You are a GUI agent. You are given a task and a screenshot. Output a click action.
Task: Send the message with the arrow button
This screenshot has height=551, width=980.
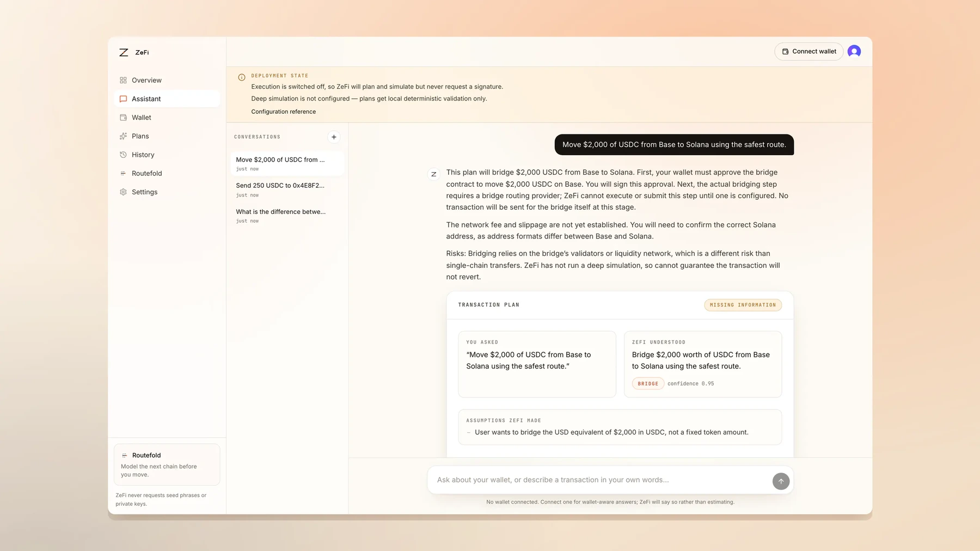pos(781,481)
